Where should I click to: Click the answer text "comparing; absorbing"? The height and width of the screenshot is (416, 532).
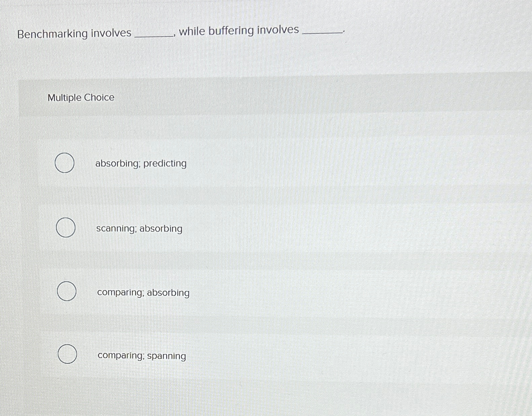[143, 292]
